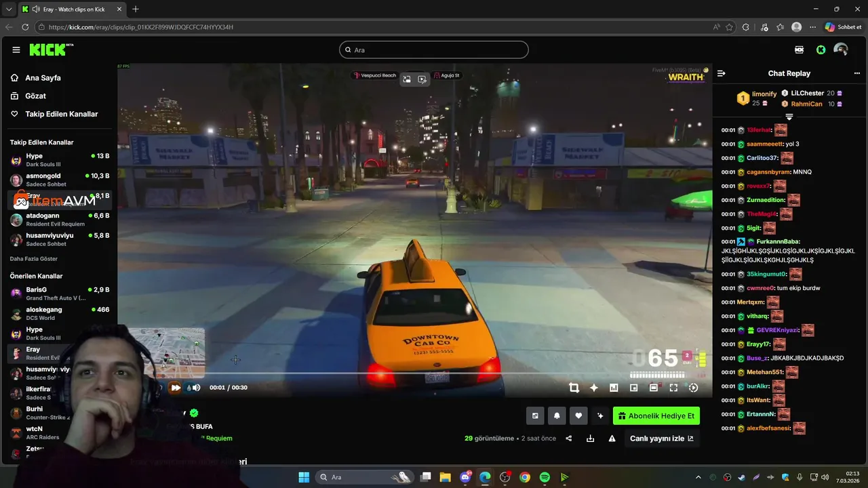Viewport: 868px width, 488px height.
Task: Click the crop clip icon
Action: pos(574,388)
